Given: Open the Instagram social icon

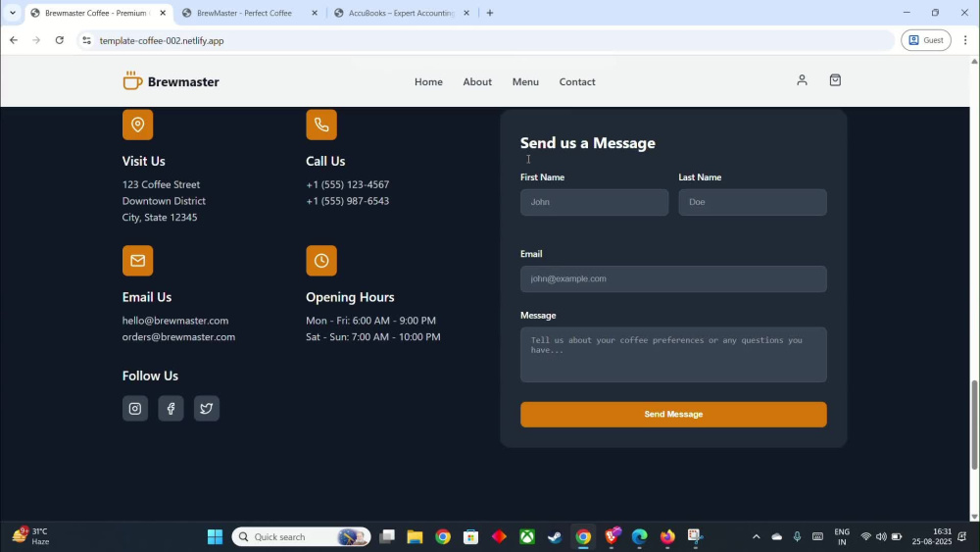Looking at the screenshot, I should (x=135, y=408).
